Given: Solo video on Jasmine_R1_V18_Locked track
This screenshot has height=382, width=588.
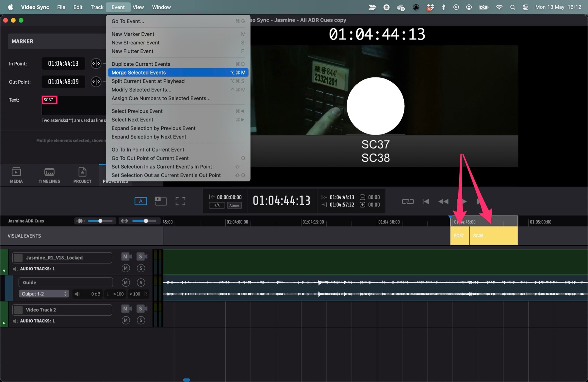Looking at the screenshot, I should [x=142, y=257].
